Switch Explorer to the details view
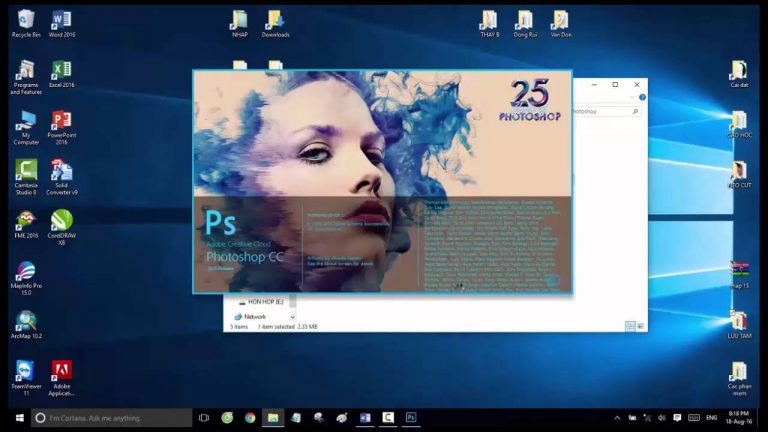The height and width of the screenshot is (432, 768). click(x=630, y=326)
